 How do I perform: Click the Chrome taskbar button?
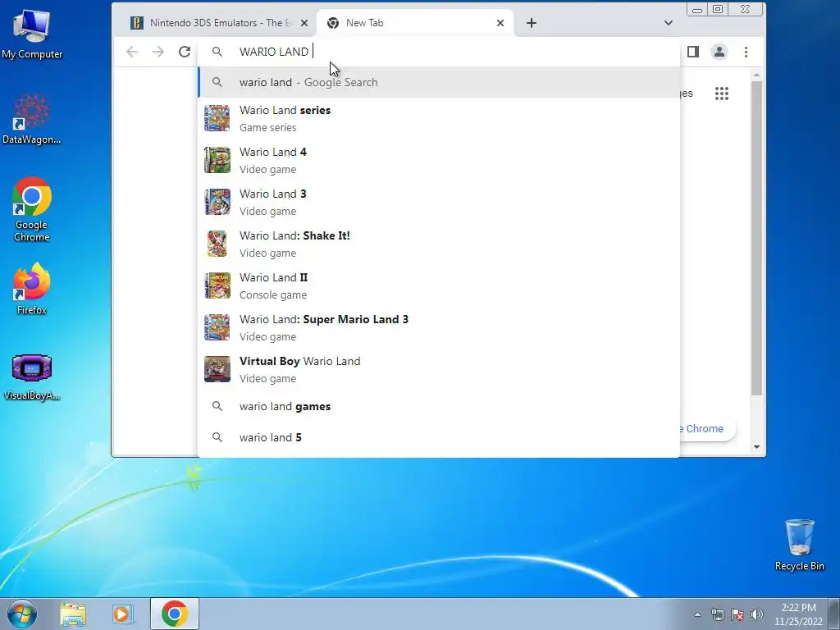click(175, 614)
